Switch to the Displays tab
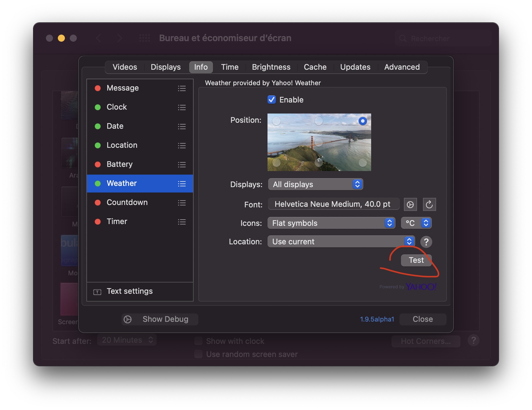Screen dimensions: 532x410 coord(166,67)
